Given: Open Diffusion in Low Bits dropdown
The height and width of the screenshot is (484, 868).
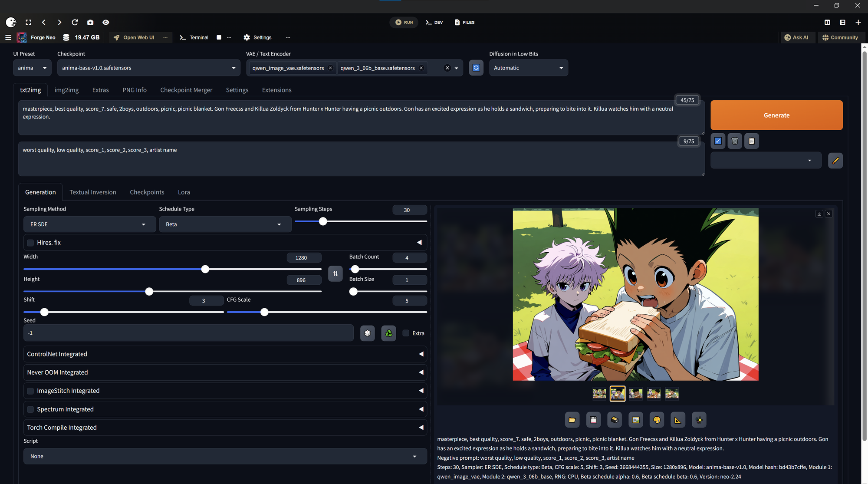Looking at the screenshot, I should [x=529, y=68].
